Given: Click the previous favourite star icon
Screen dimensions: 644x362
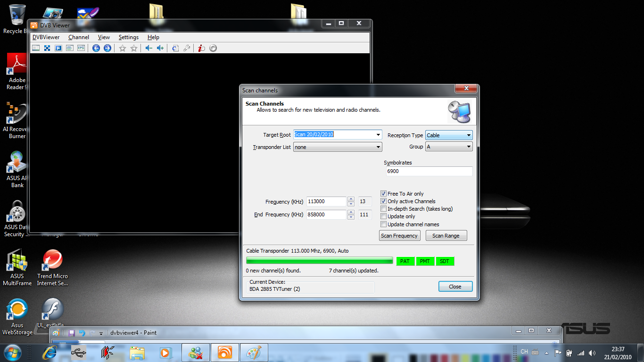Looking at the screenshot, I should click(123, 48).
